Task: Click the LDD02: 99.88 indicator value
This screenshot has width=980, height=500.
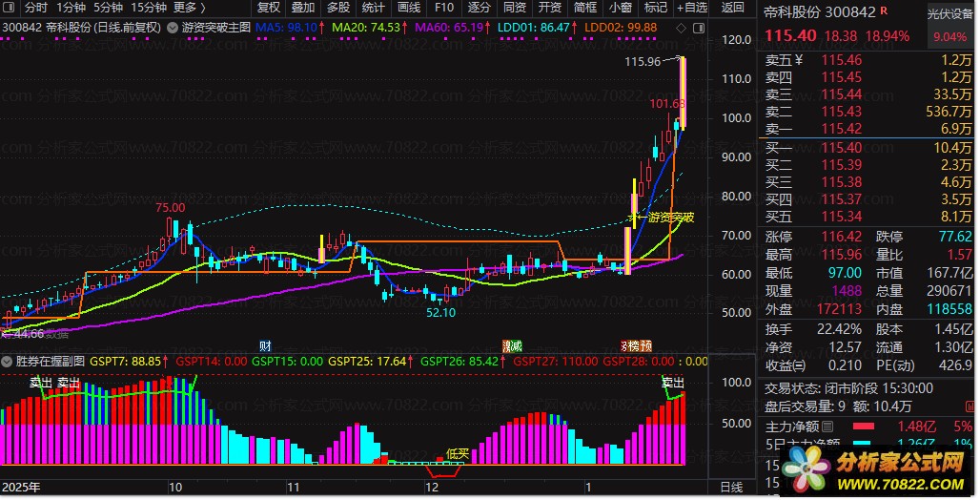Action: 621,28
